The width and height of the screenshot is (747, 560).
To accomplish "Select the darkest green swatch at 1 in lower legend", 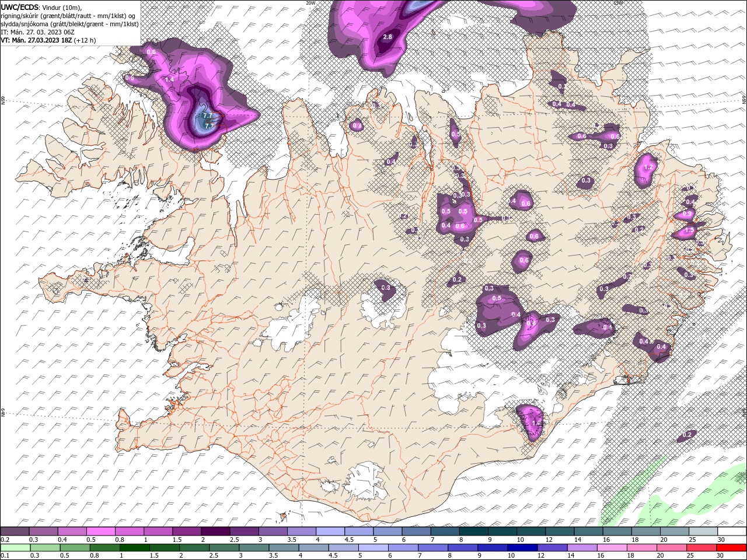I will coord(134,548).
